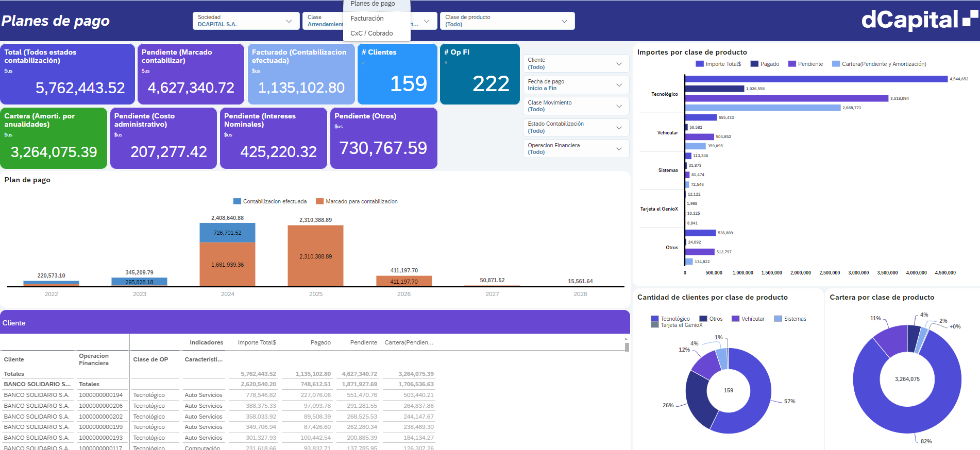Click the Cliente section header bar
Screen dimensions: 980x450
(315, 322)
